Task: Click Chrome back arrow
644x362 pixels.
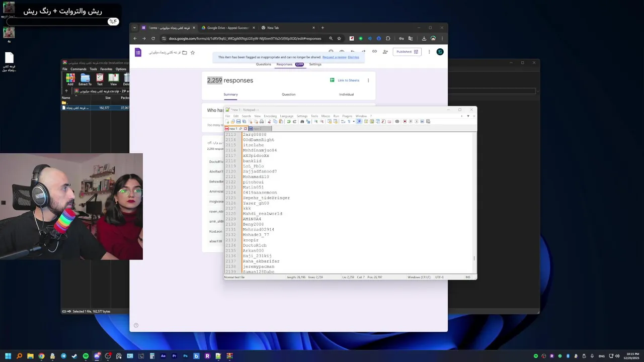Action: pos(135,38)
